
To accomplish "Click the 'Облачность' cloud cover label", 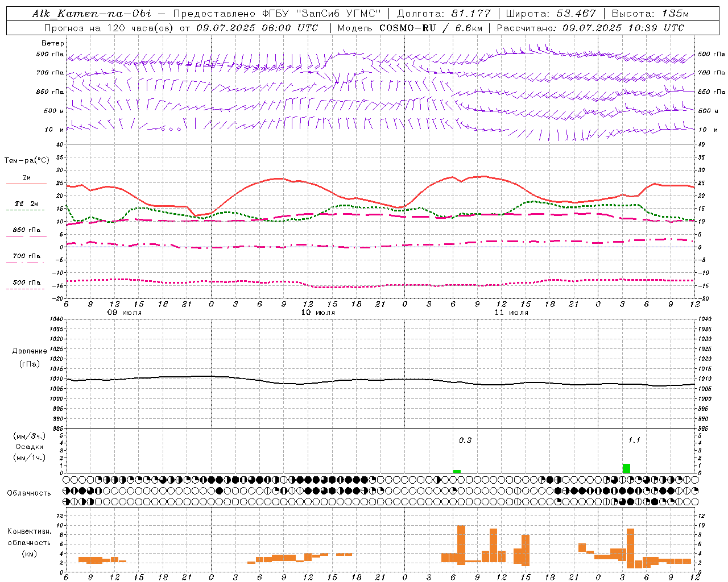I will click(29, 493).
